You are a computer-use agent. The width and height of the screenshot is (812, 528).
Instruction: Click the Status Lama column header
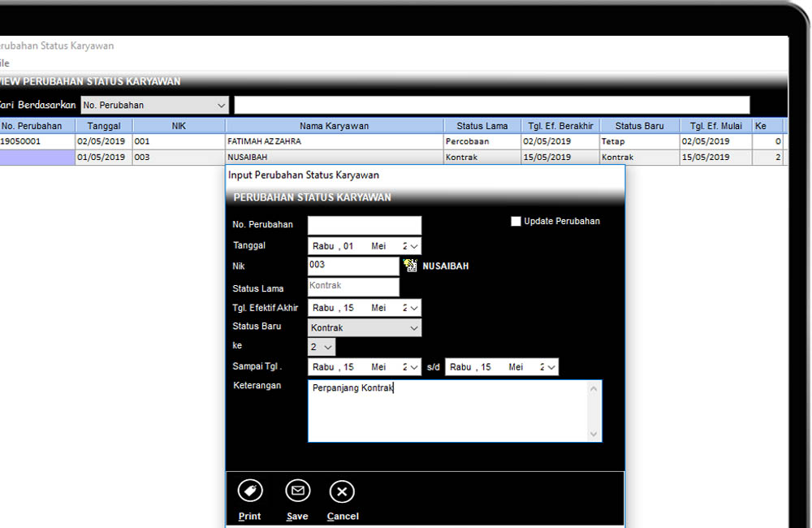(482, 126)
